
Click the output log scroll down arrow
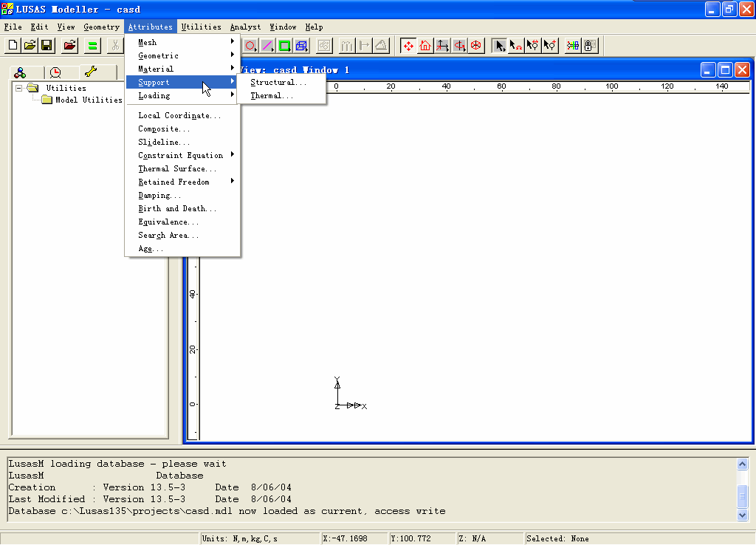click(x=743, y=515)
